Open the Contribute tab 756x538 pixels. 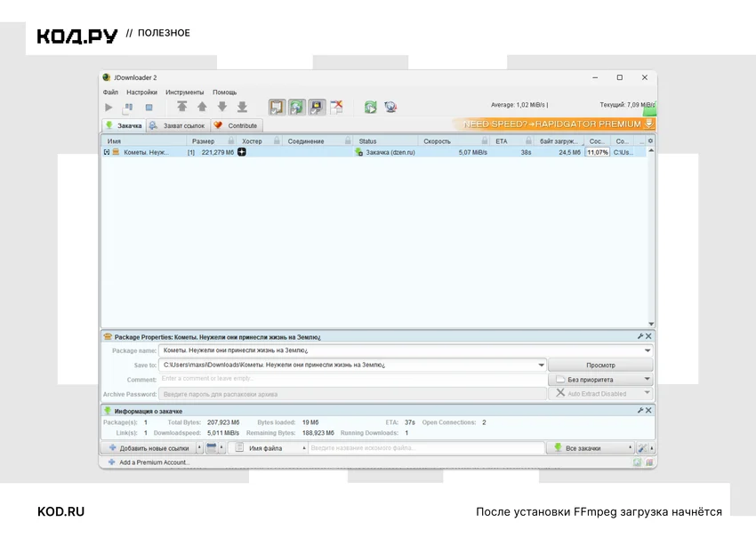tap(237, 125)
